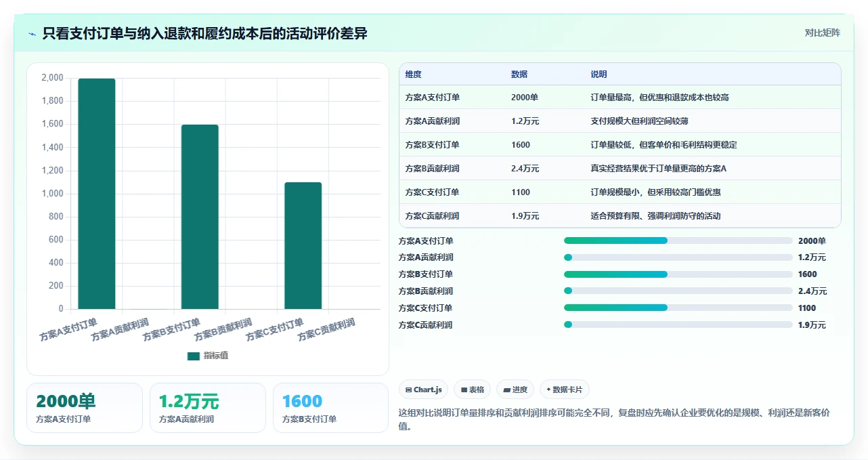Click 适合预算有限、强调利润防守的活动 description
The image size is (868, 460).
click(656, 216)
